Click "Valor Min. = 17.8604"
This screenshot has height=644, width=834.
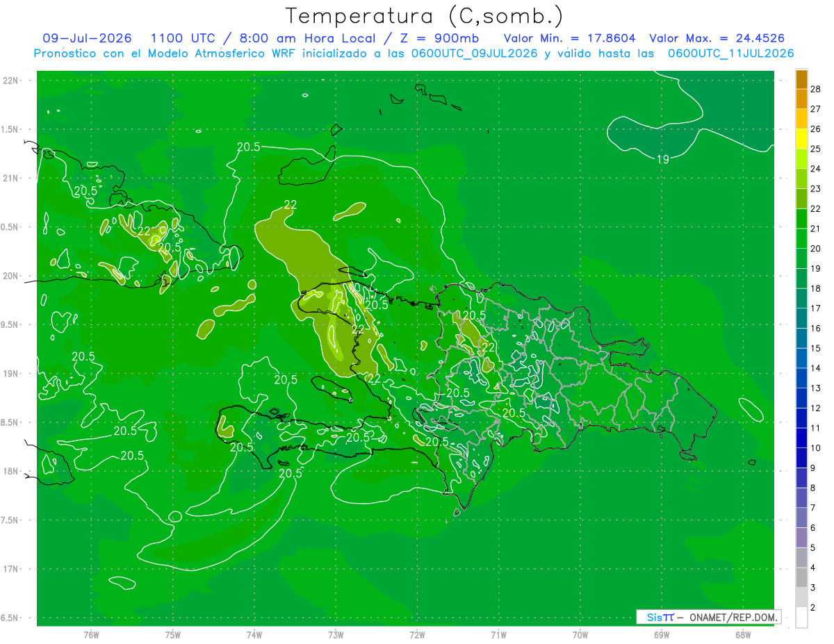tap(569, 39)
